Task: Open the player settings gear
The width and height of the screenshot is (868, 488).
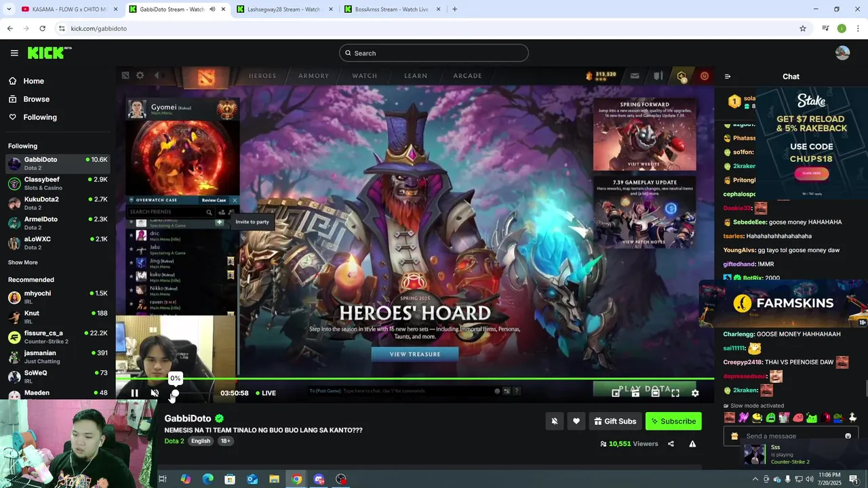Action: point(695,393)
